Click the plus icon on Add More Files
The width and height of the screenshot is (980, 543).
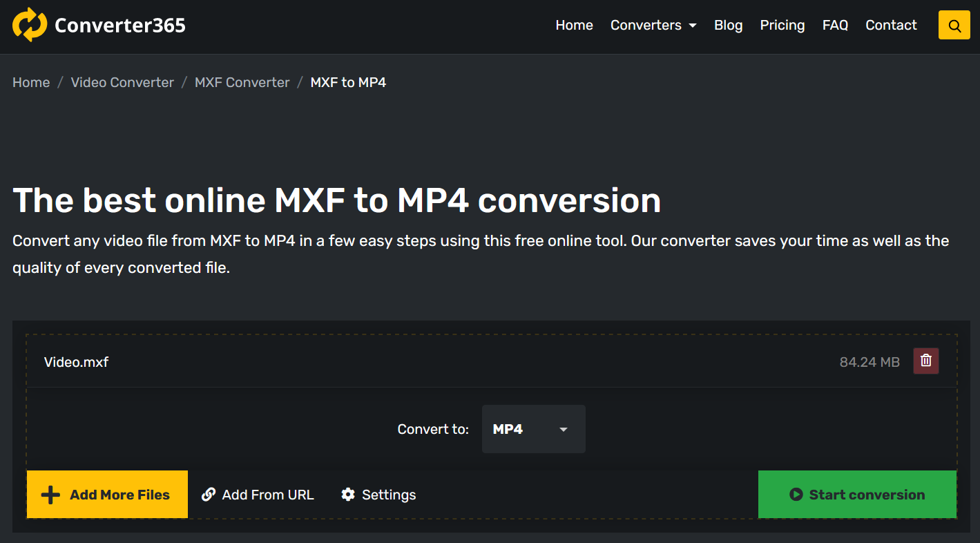click(50, 495)
